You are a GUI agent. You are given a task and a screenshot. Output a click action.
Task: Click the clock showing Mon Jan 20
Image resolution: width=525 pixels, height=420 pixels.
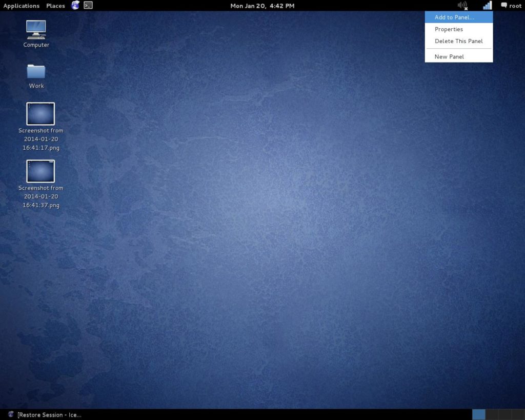[x=262, y=6]
